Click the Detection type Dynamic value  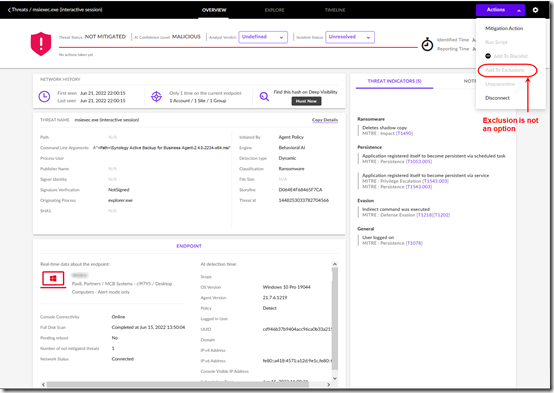(x=287, y=158)
